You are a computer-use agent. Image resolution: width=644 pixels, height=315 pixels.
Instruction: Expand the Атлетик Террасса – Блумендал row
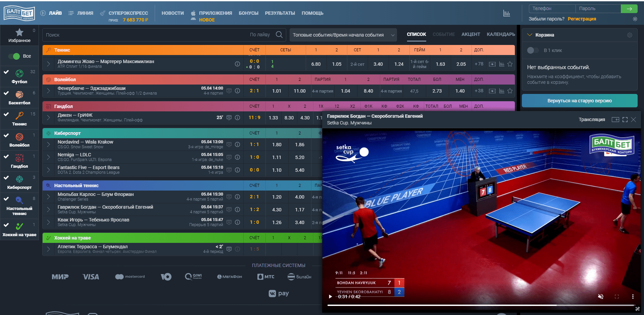48,249
